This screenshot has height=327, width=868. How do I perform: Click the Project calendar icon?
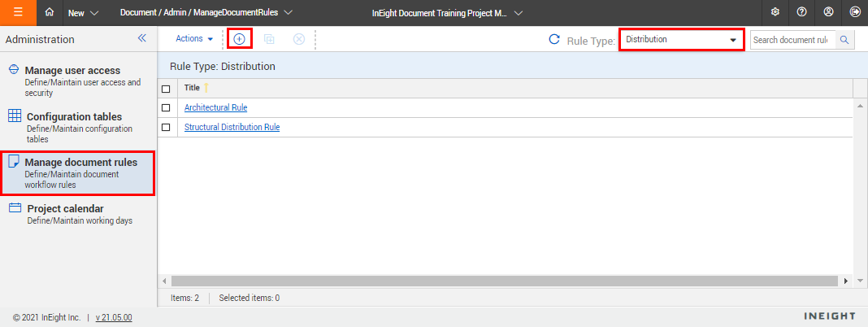click(15, 208)
